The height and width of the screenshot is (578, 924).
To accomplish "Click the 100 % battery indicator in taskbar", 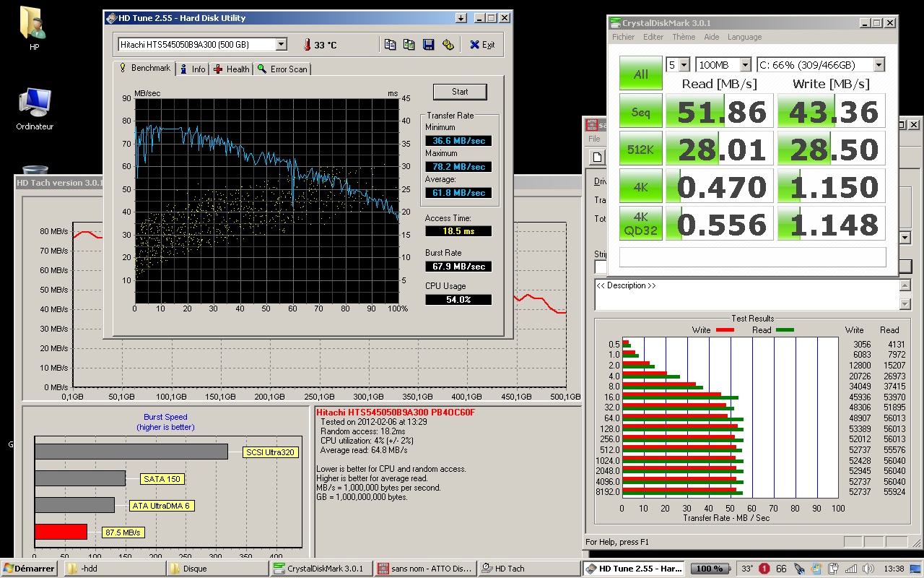I will coord(712,569).
